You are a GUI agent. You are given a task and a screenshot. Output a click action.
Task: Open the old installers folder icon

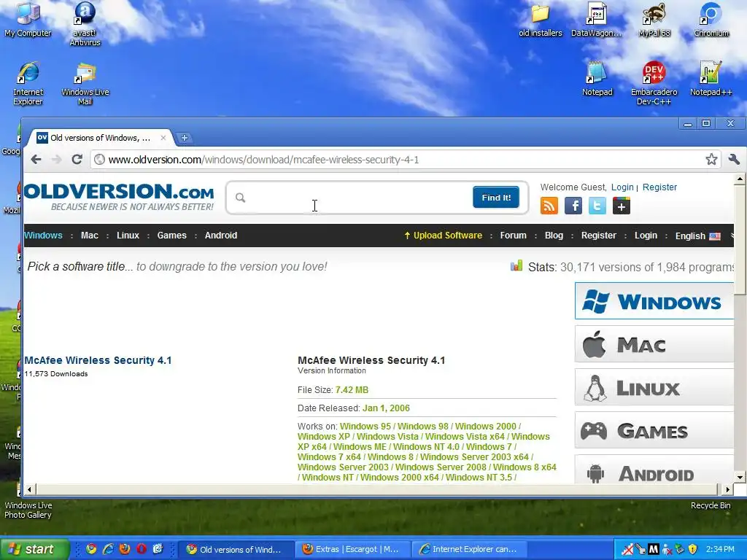click(x=541, y=20)
